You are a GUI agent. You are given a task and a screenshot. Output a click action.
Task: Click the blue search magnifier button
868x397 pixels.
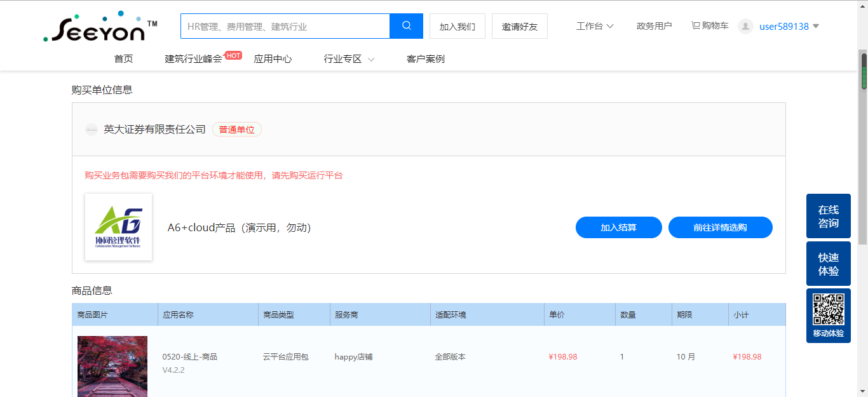click(406, 26)
